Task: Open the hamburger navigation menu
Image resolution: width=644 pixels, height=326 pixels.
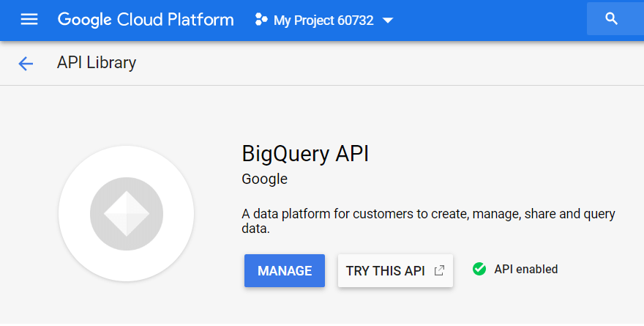Action: point(29,19)
